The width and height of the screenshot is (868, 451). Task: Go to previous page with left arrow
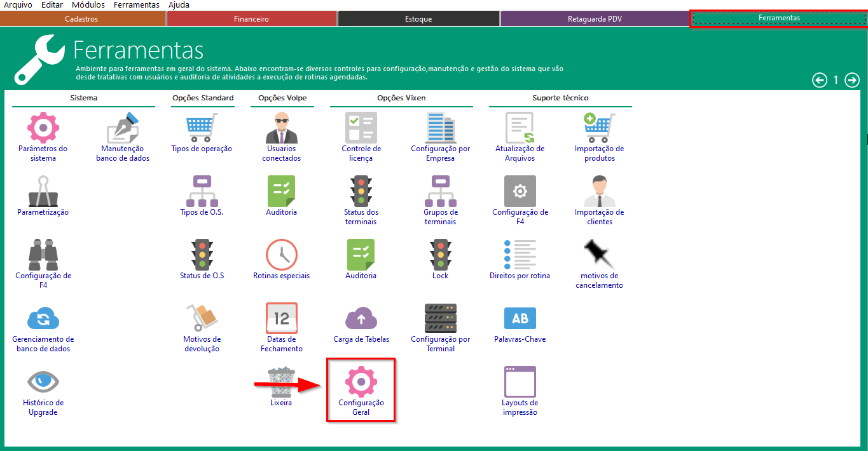click(x=820, y=80)
